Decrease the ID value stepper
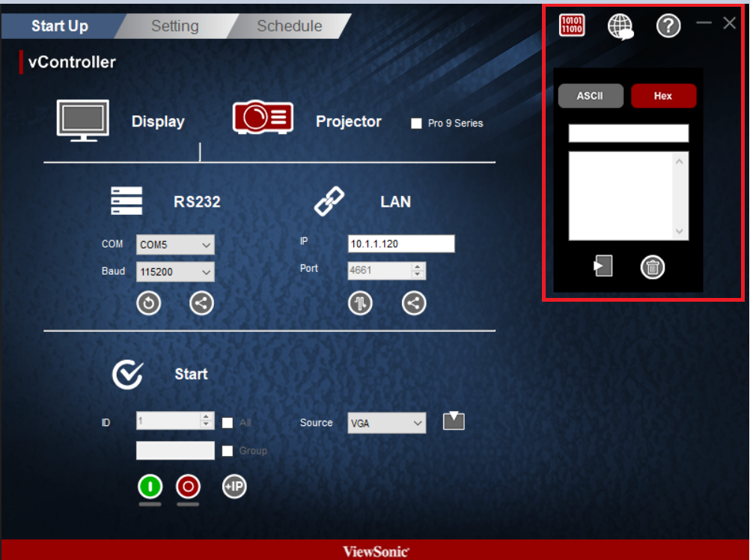 click(x=206, y=424)
